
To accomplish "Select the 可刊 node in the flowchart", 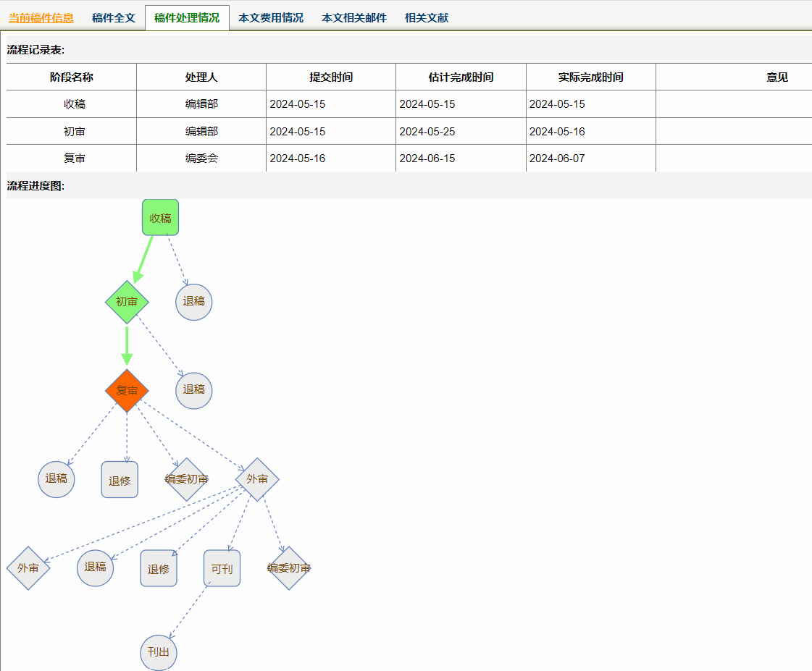I will click(x=222, y=569).
